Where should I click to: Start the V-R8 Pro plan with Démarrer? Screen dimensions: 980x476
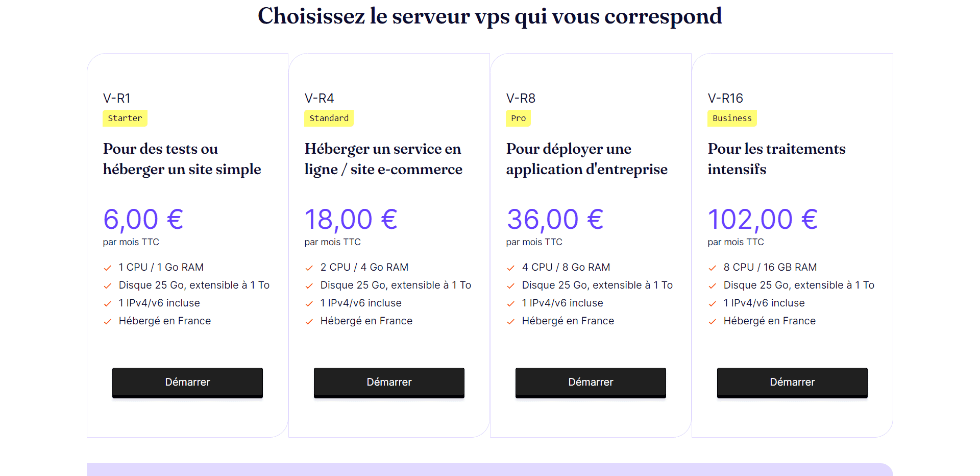click(591, 382)
